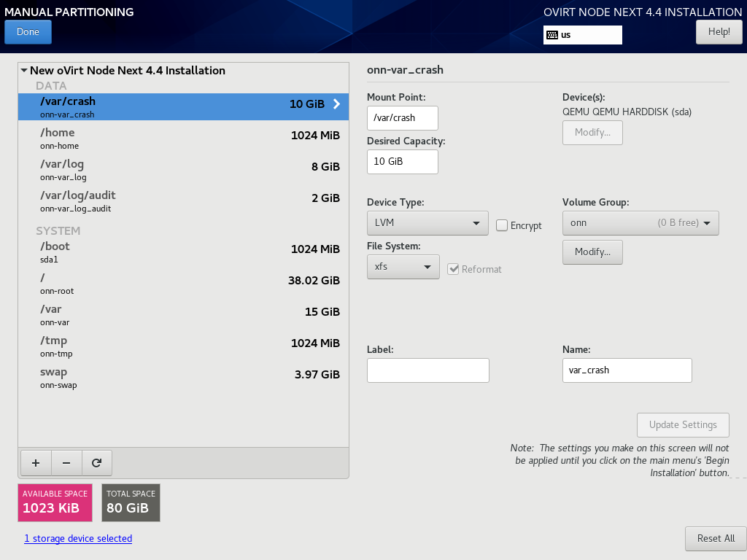Click the Update Settings button
The image size is (747, 560).
[683, 425]
